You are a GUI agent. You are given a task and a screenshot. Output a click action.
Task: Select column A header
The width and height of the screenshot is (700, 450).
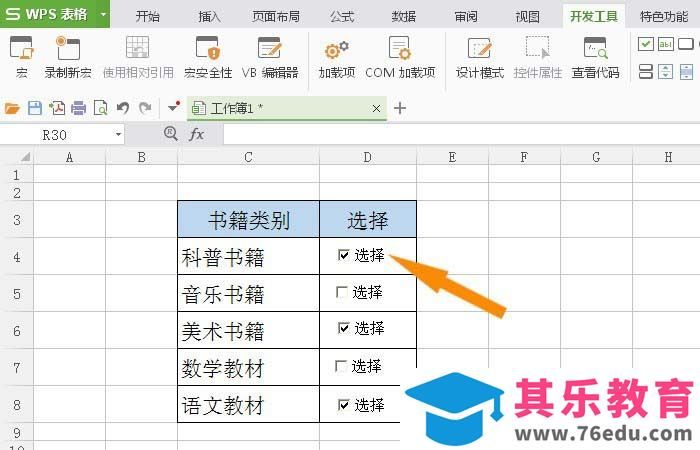[70, 157]
